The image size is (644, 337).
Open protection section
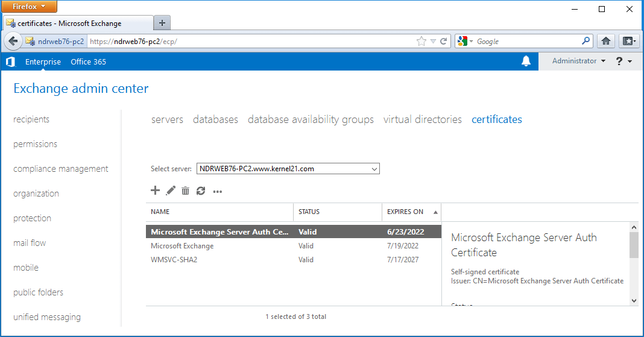32,218
